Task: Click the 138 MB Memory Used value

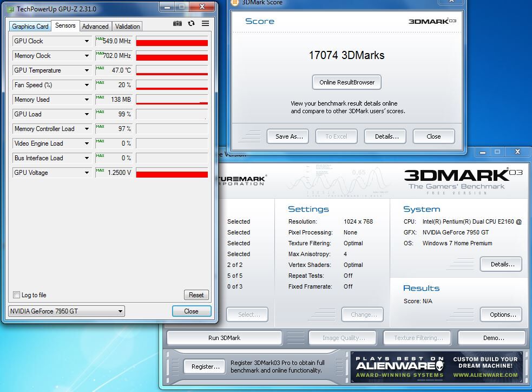Action: (x=121, y=100)
